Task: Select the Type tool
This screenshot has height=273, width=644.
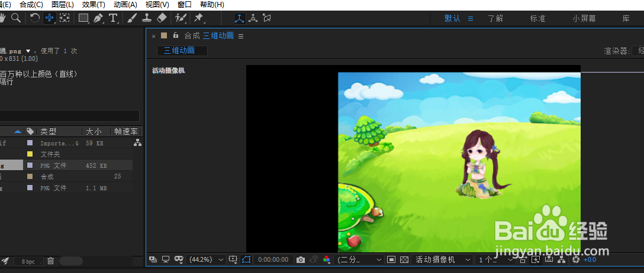Action: tap(113, 18)
